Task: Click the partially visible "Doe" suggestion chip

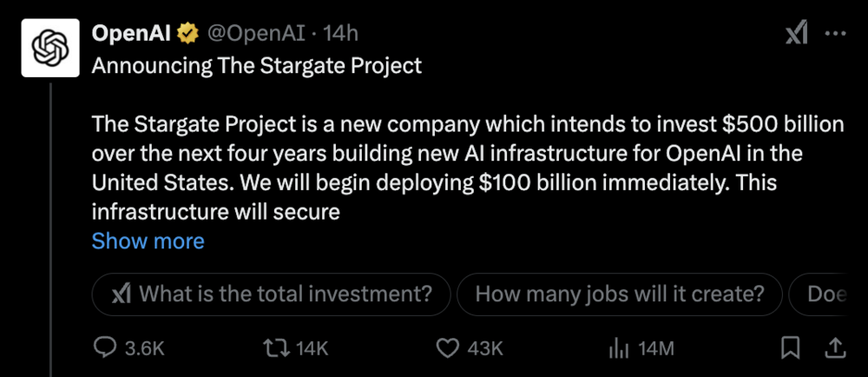Action: (x=826, y=294)
